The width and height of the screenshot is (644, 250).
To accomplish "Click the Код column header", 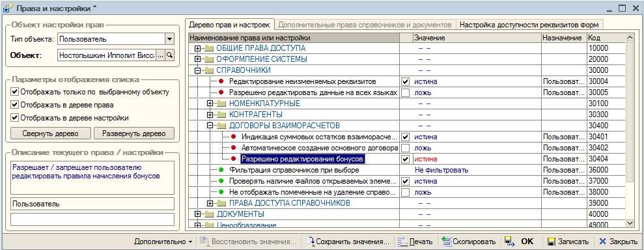I will pyautogui.click(x=606, y=38).
